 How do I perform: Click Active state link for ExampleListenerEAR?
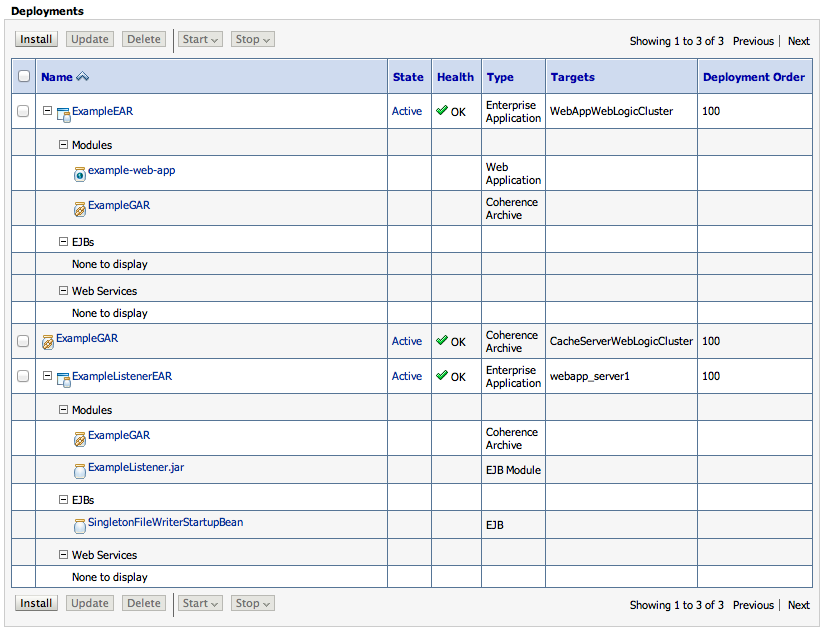[407, 376]
